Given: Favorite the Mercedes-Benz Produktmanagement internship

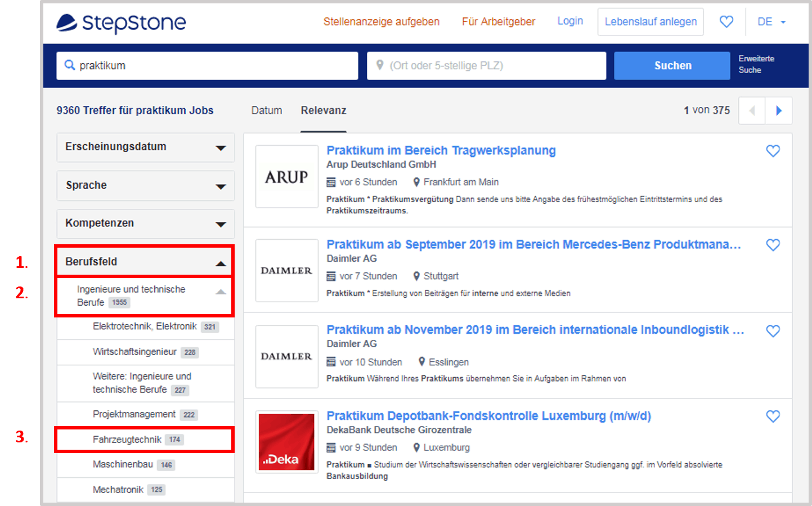Looking at the screenshot, I should point(773,245).
